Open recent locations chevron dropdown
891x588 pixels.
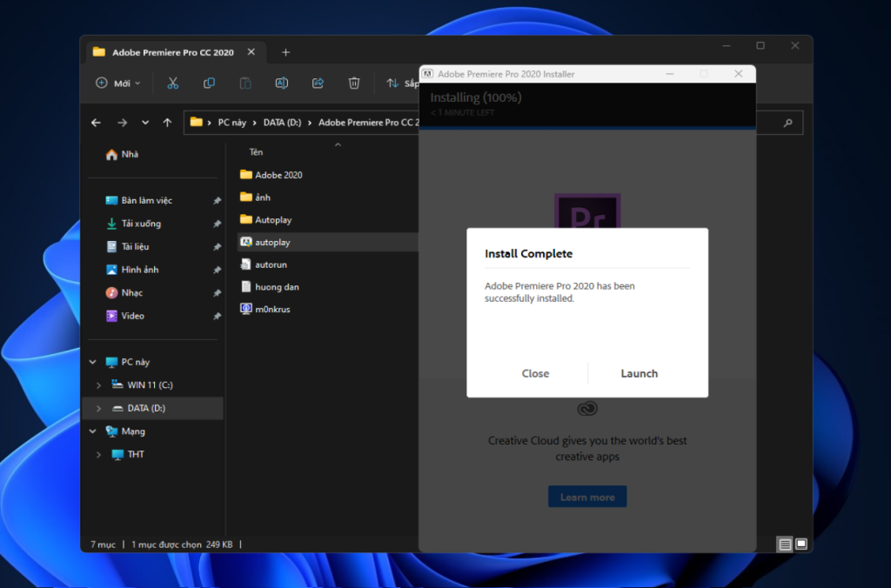tap(145, 122)
